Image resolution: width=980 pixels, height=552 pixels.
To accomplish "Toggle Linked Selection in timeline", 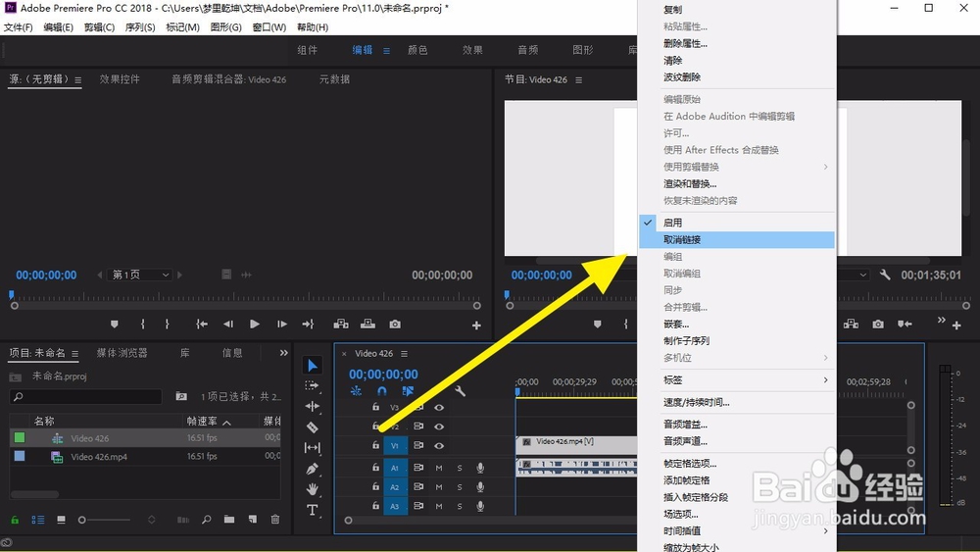I will coord(408,391).
